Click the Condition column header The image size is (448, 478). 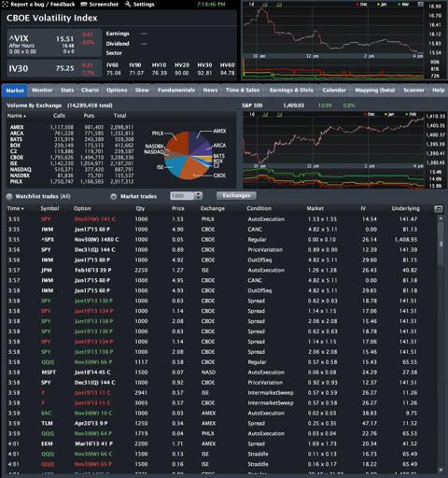(x=259, y=208)
